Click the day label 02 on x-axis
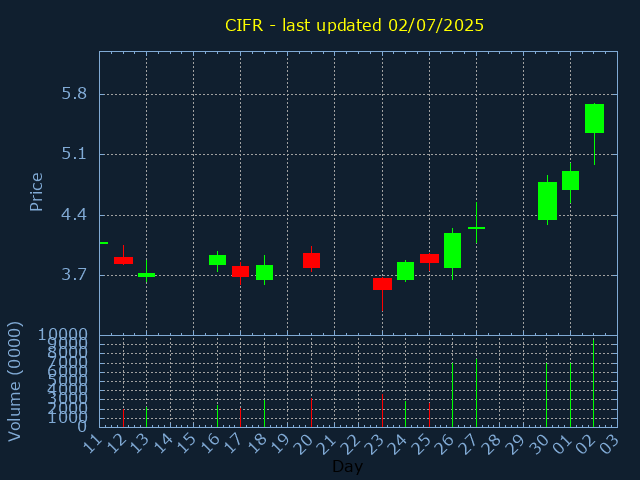The image size is (640, 480). pos(587,444)
